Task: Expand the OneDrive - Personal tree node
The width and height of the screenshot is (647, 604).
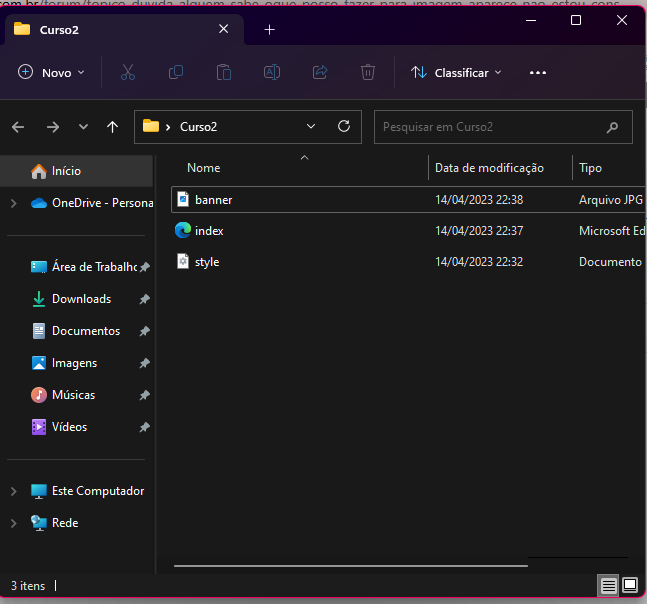Action: coord(13,203)
